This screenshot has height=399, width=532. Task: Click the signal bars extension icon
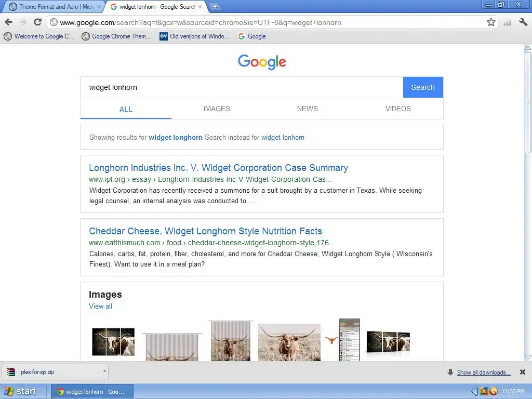tap(507, 23)
